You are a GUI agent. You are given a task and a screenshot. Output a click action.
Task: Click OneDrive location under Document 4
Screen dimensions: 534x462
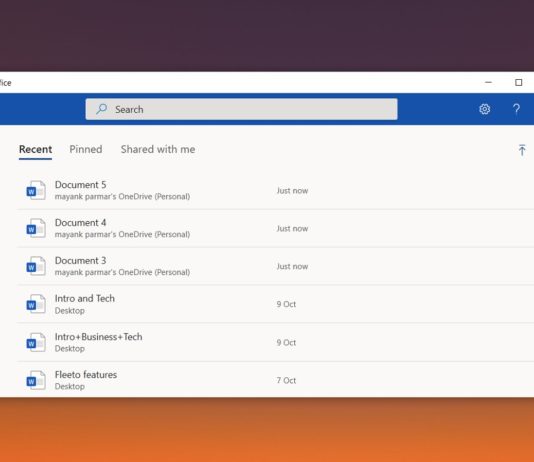coord(122,234)
